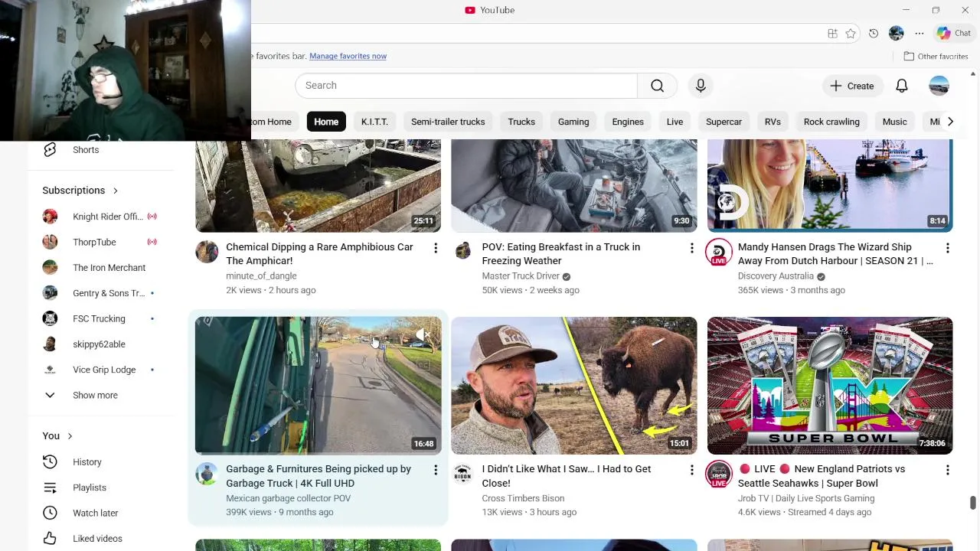Open FSC Trucking subscription

click(x=101, y=318)
